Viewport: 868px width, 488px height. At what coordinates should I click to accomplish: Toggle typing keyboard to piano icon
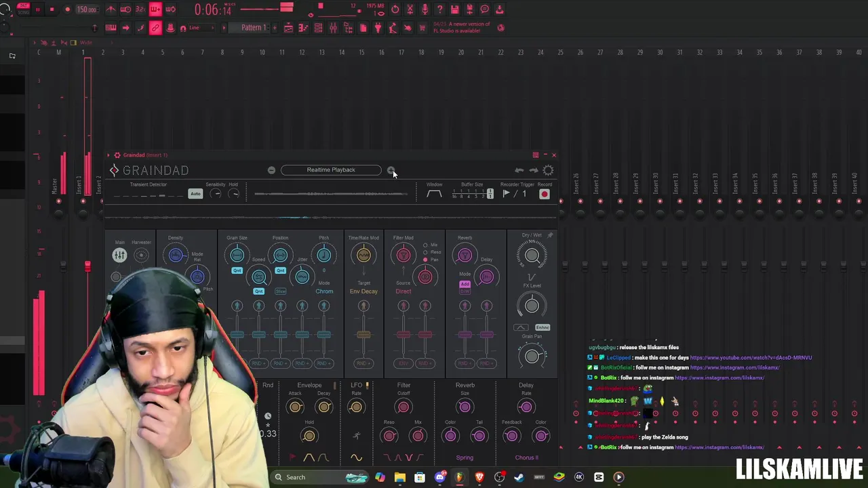point(111,28)
